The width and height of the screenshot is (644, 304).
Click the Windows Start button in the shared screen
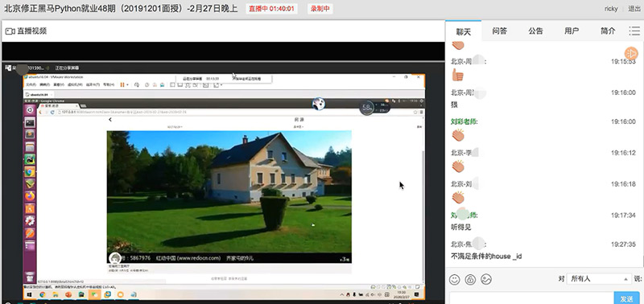point(30,294)
